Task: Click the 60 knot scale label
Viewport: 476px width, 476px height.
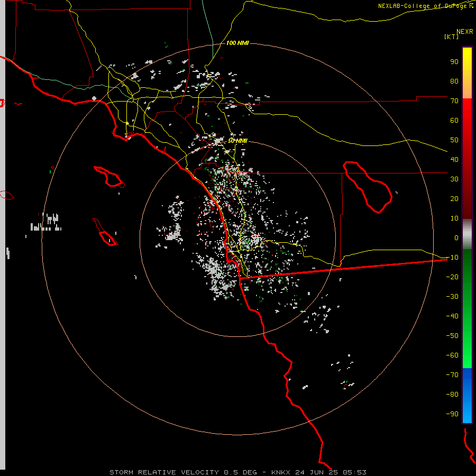Action: tap(454, 121)
